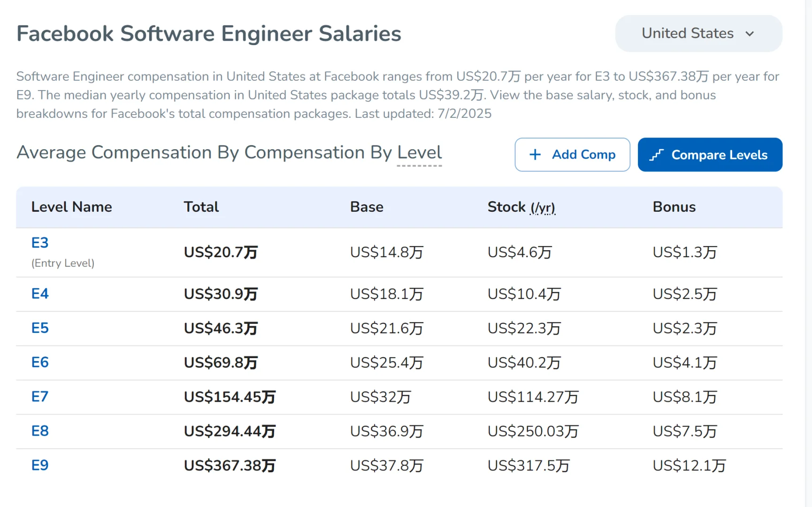The image size is (812, 507).
Task: Click the E3 stock US$4.6万
Action: [520, 253]
